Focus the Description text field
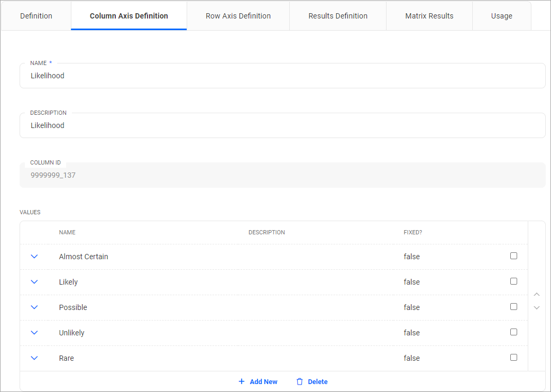551x392 pixels. click(282, 126)
